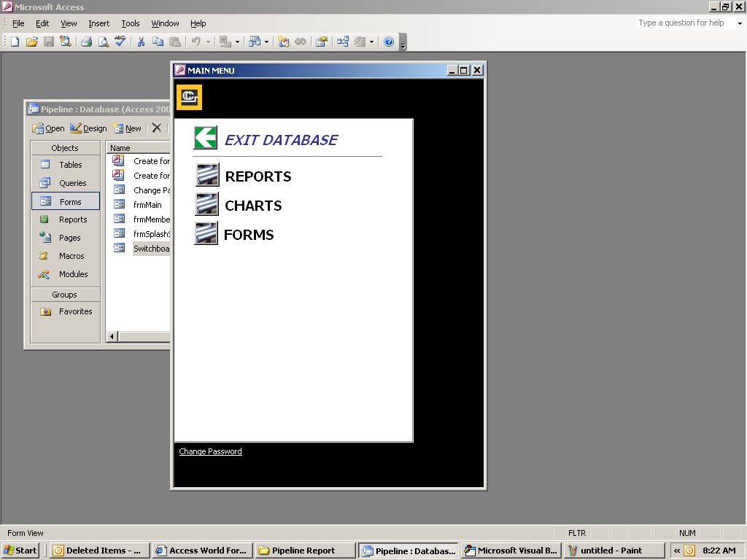Select Macros in the Objects bar
Screen dimensions: 747x560
click(x=66, y=256)
